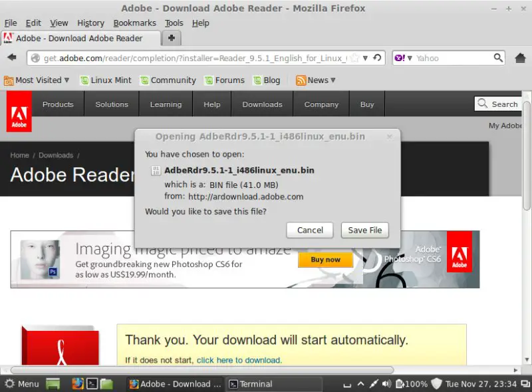Open the clock showing Tue Nov 27
Image resolution: width=532 pixels, height=392 pixels.
click(x=481, y=384)
